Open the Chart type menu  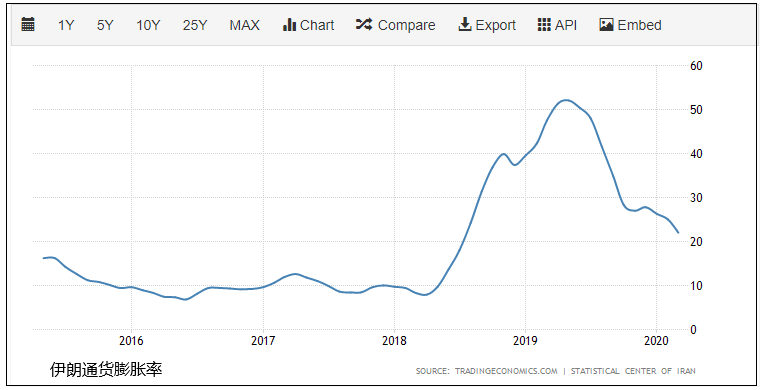[309, 25]
